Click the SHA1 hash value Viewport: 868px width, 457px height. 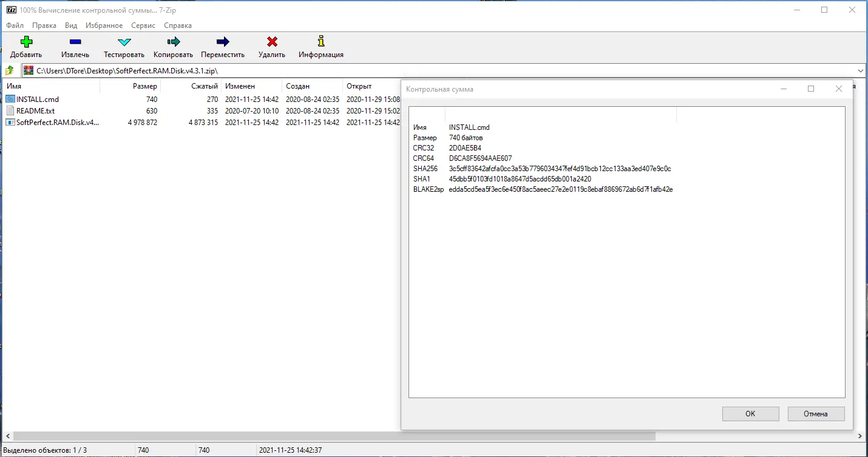[520, 179]
